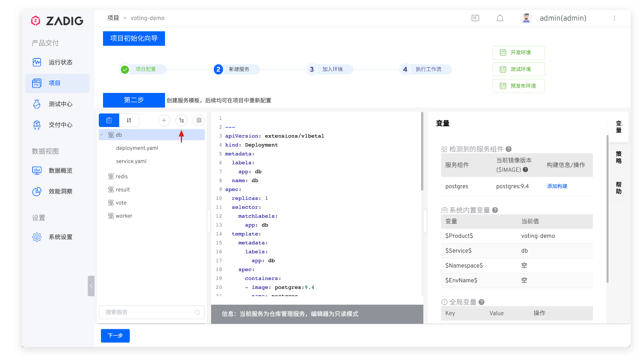Click the 添加构建 link for postgres

point(557,186)
